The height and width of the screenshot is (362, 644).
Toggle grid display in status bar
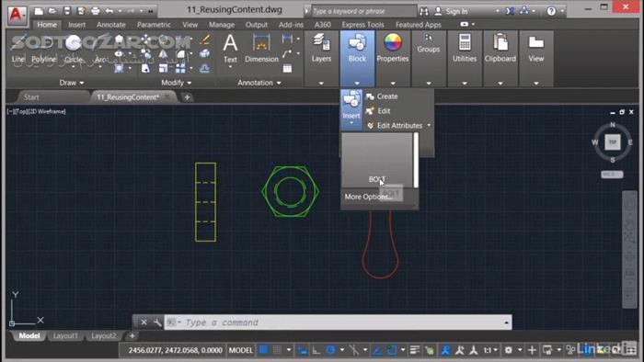[263, 350]
